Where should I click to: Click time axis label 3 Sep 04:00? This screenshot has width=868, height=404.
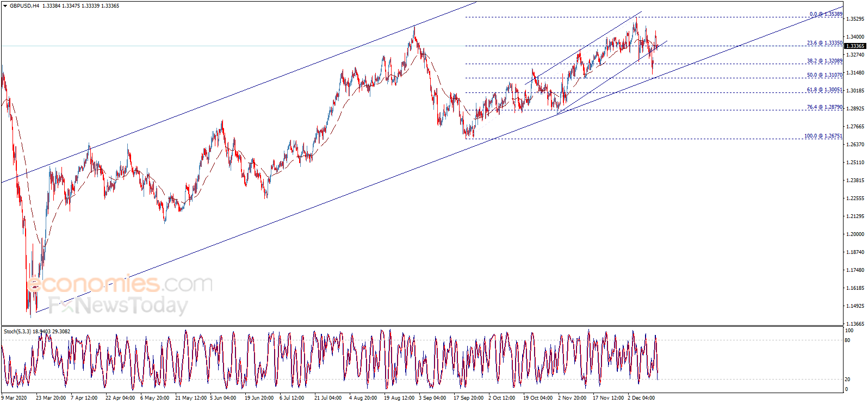(432, 398)
